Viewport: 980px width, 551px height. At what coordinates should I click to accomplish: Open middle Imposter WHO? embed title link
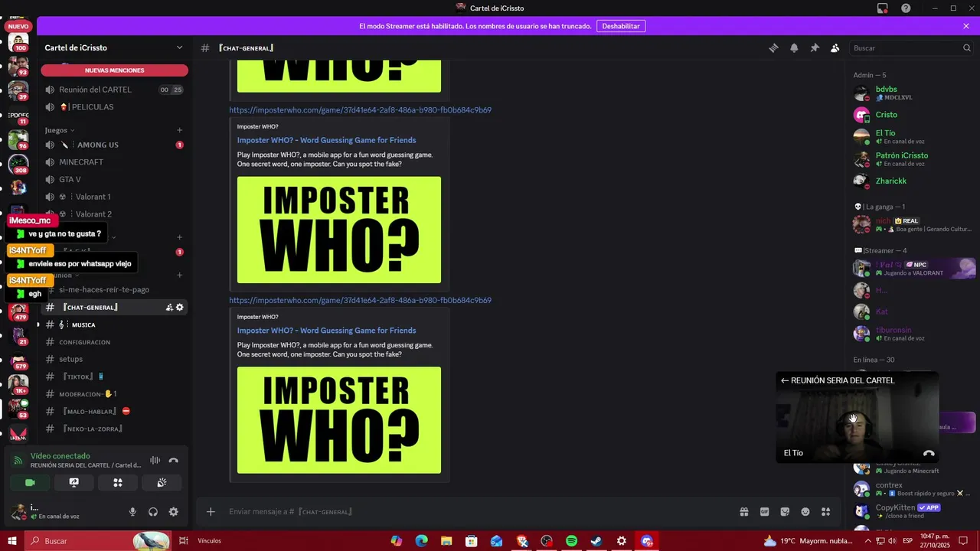(326, 140)
